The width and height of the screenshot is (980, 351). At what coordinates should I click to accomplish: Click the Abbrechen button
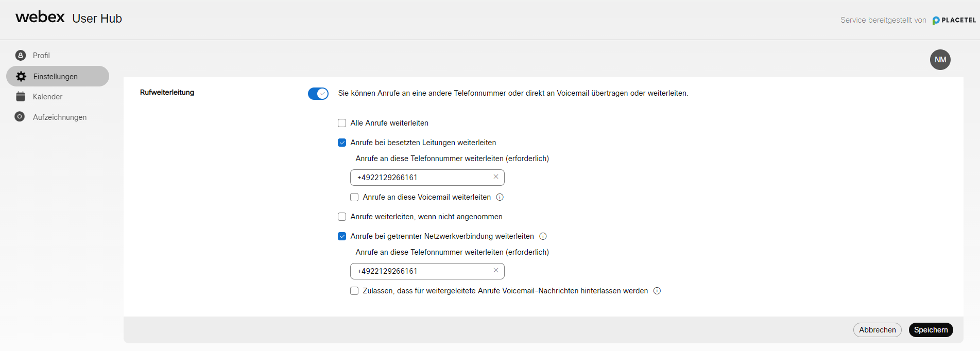[877, 330]
